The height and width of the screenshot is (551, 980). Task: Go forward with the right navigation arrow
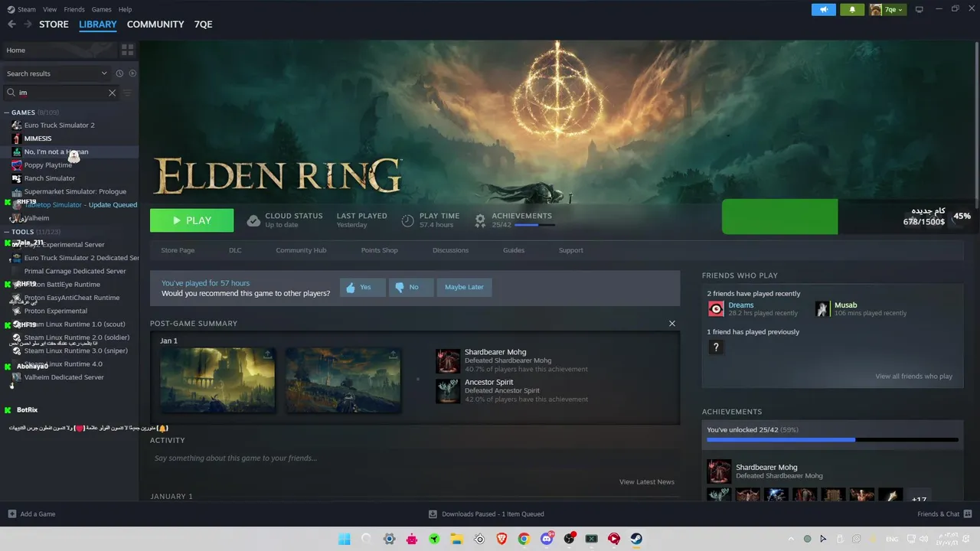[28, 24]
